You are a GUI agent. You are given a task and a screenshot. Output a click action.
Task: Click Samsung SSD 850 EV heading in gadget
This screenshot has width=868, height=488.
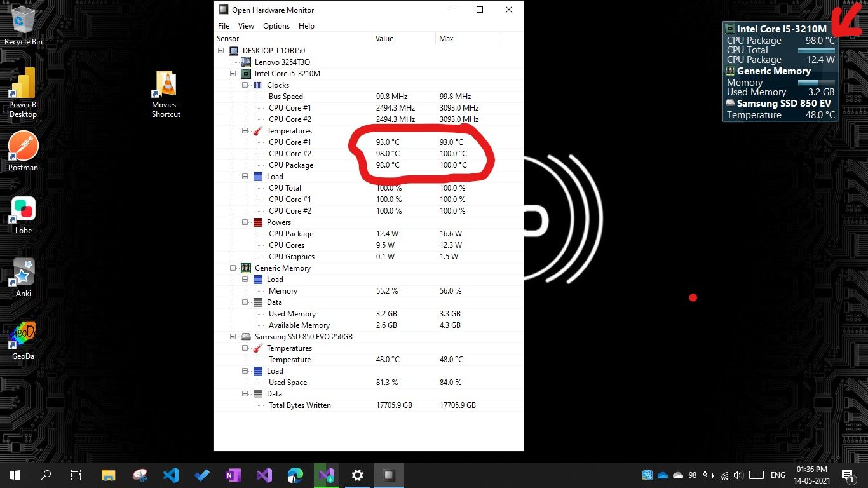[784, 104]
